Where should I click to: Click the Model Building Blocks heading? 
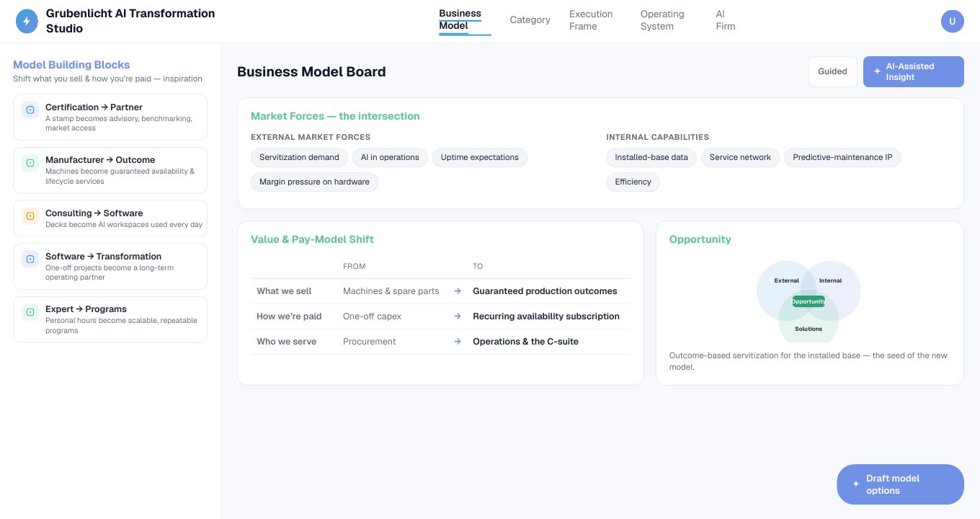tap(71, 65)
